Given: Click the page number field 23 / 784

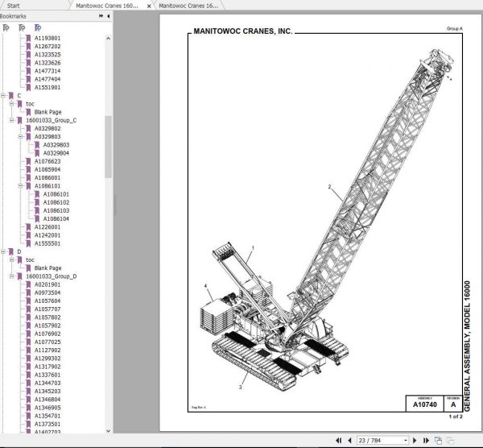Looking at the screenshot, I should point(381,441).
